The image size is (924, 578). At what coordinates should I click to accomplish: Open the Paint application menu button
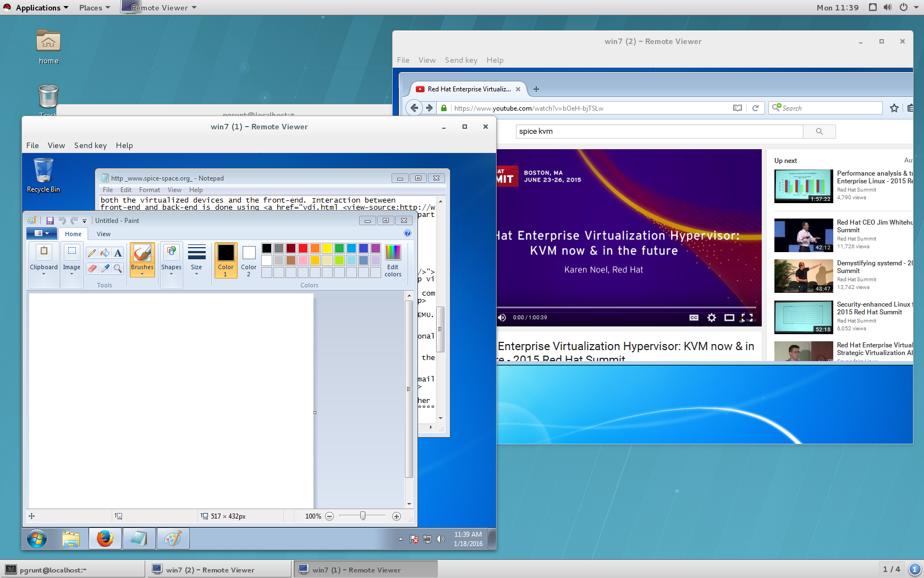coord(42,233)
